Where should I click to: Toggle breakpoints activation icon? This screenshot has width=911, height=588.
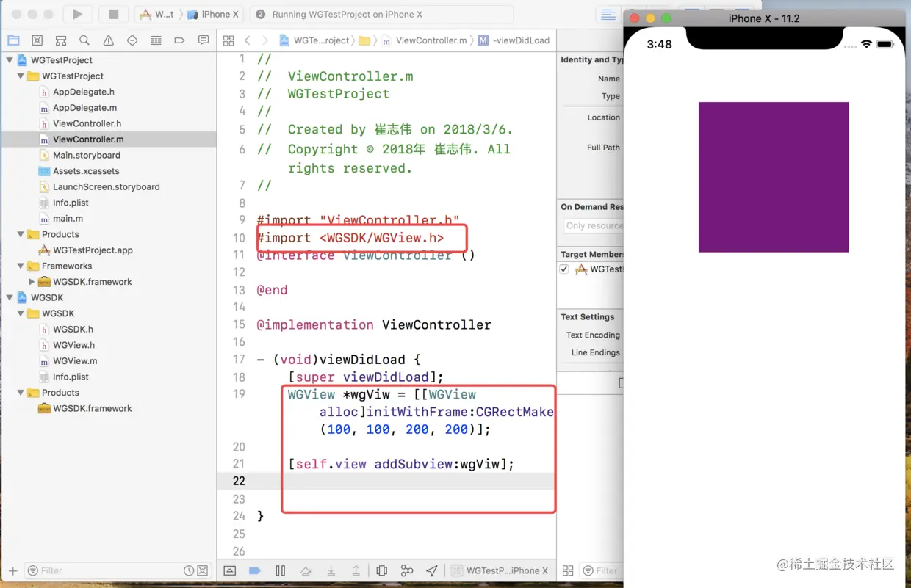(x=255, y=570)
